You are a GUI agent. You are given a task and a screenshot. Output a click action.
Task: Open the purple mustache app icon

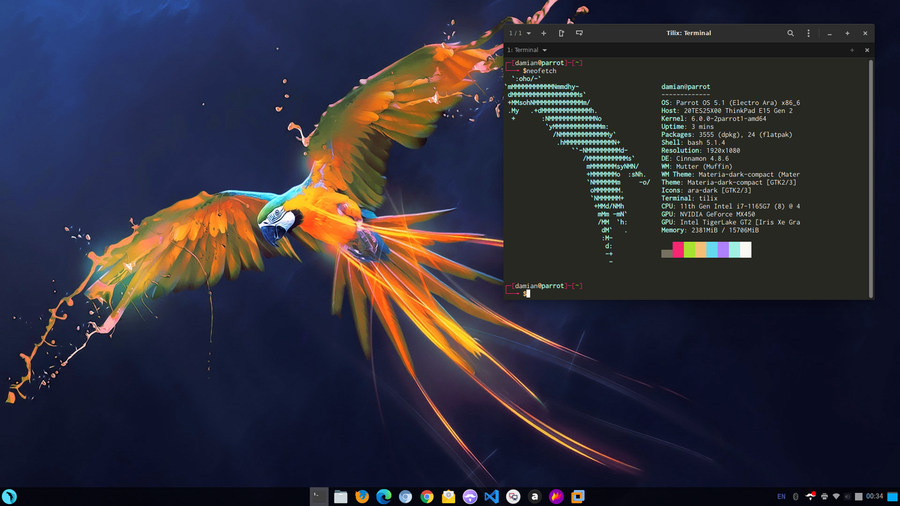pyautogui.click(x=470, y=496)
